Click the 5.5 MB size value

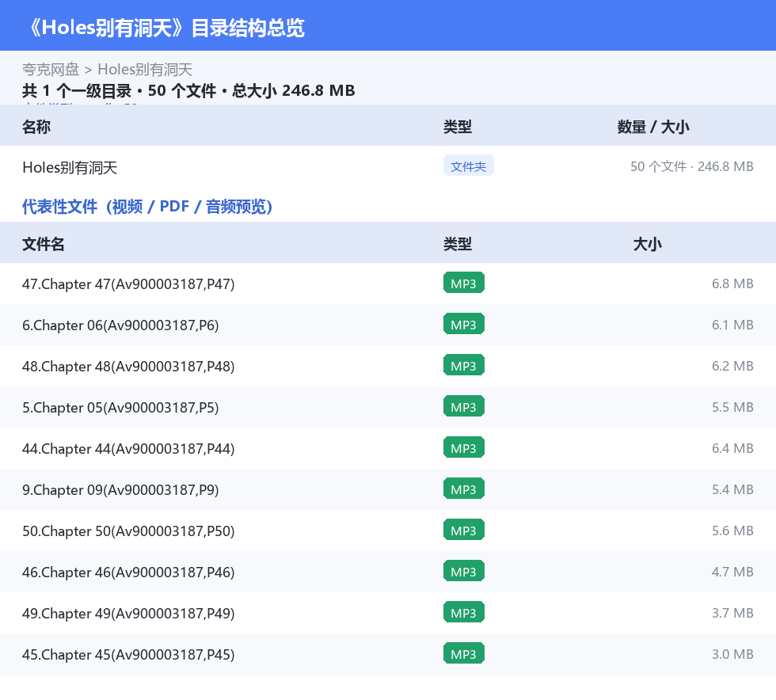pos(732,407)
